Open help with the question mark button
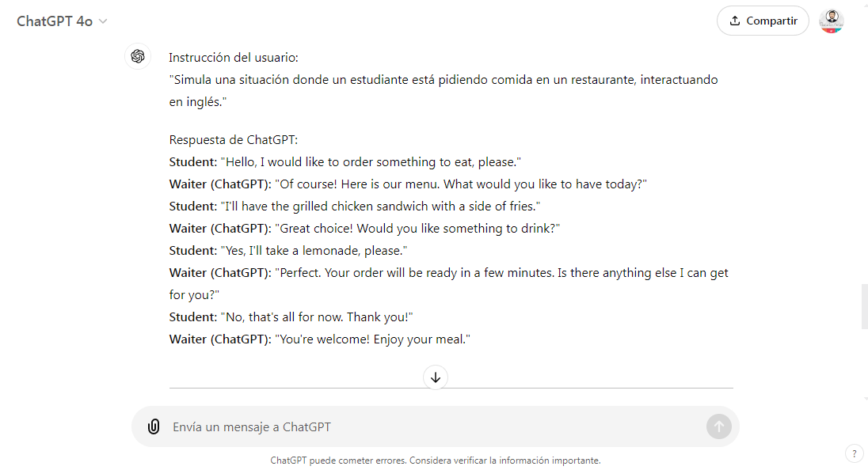This screenshot has width=868, height=470. point(855,453)
